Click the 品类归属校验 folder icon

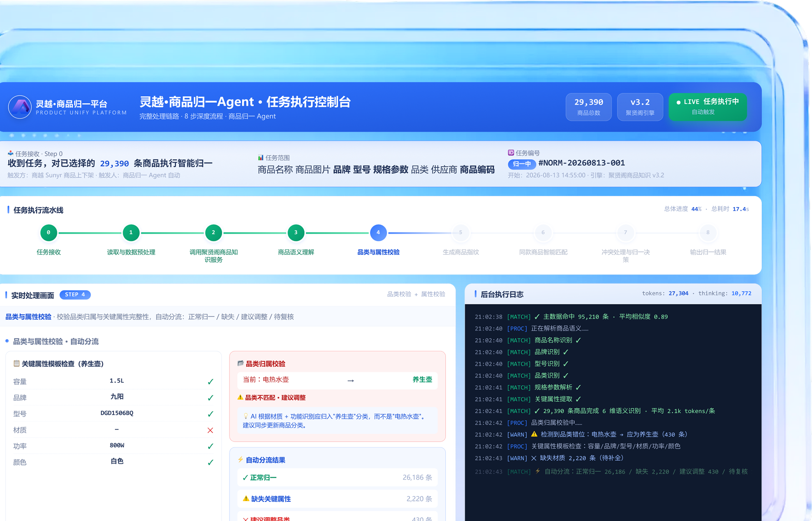pos(241,363)
